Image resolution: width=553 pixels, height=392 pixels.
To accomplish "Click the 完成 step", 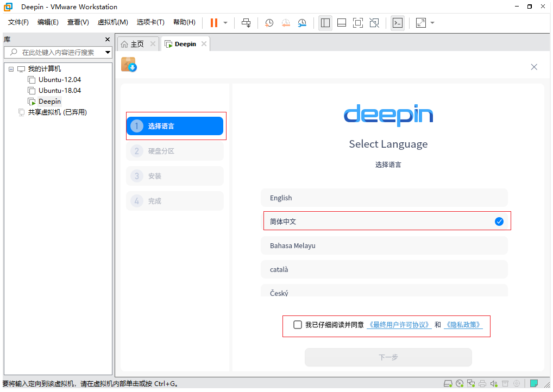I will (x=175, y=201).
